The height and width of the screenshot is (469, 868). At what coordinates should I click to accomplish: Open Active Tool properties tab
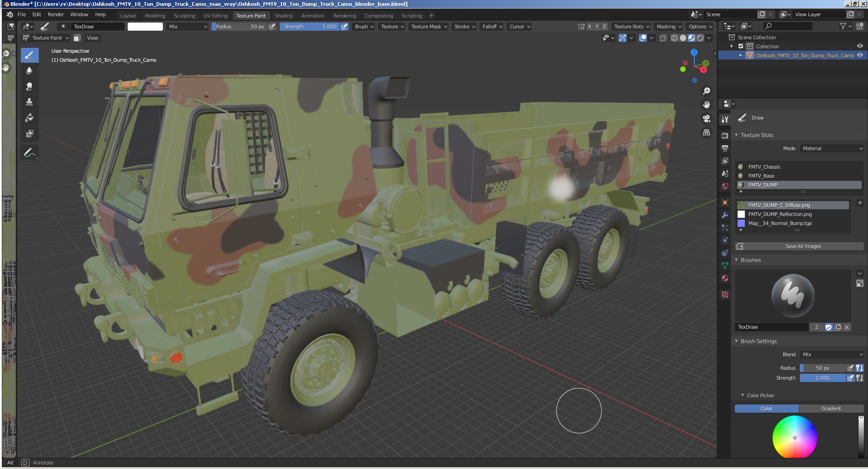click(725, 119)
